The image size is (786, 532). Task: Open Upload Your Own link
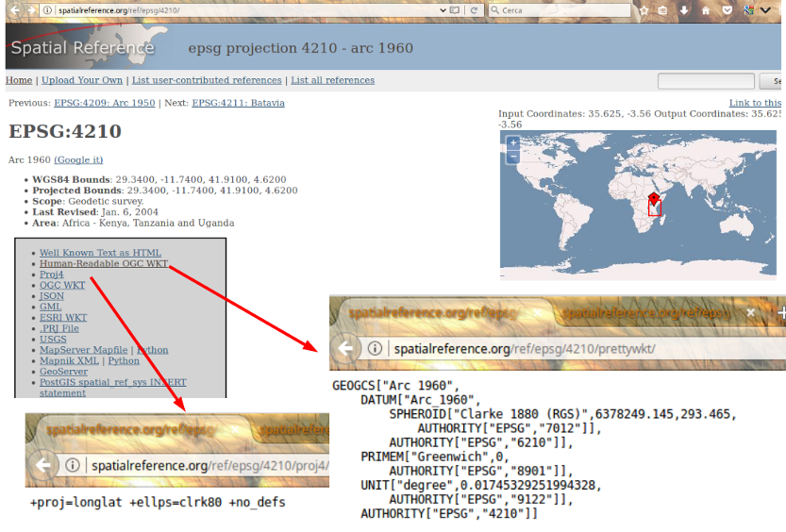pos(82,80)
